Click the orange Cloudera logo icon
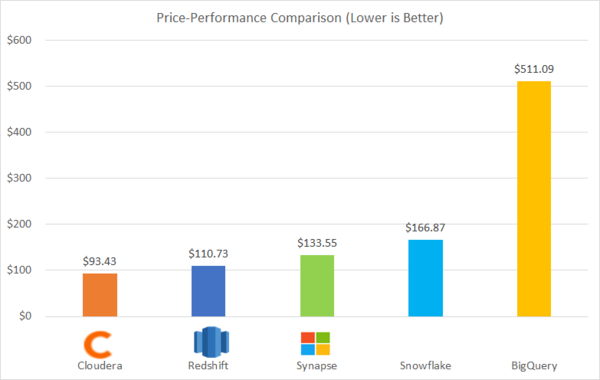600x380 pixels. point(98,344)
